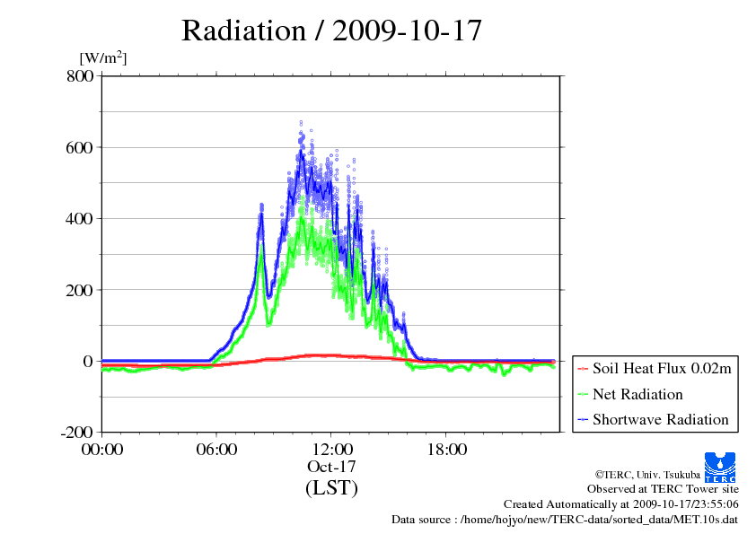Click the blue Shortwave Radiation legend marker

click(583, 420)
